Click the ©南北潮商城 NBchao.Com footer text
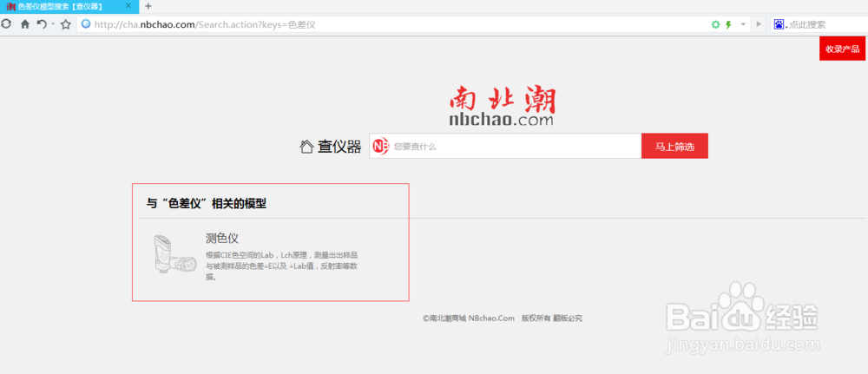Viewport: 868px width, 374px height. [469, 318]
